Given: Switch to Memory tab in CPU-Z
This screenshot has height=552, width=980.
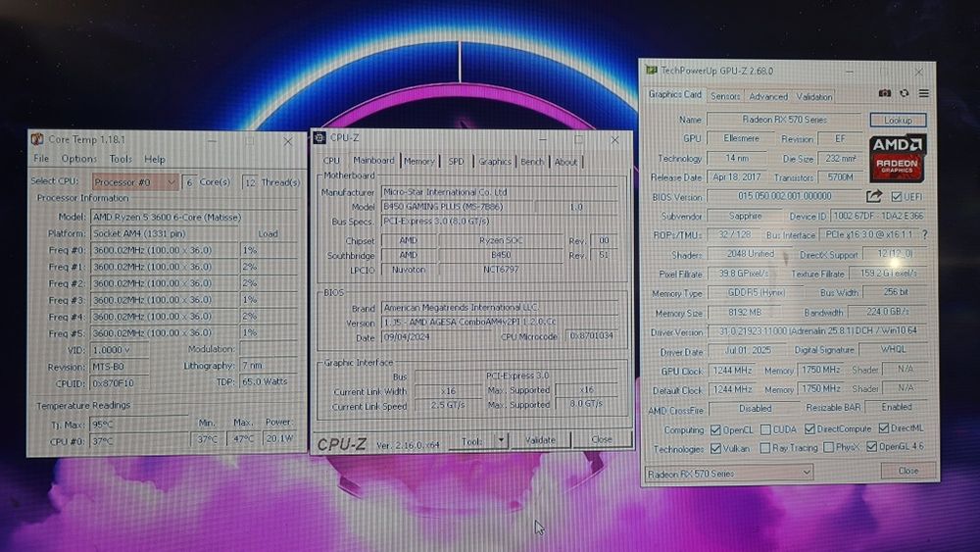Looking at the screenshot, I should pyautogui.click(x=418, y=161).
